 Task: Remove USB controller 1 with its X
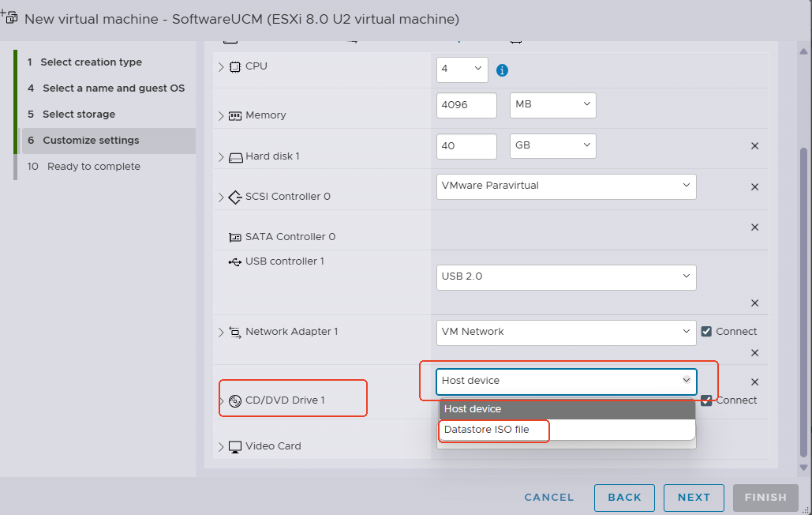click(x=754, y=303)
